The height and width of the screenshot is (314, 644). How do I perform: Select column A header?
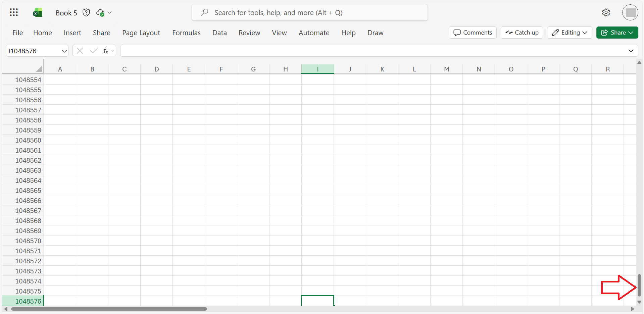(x=60, y=69)
